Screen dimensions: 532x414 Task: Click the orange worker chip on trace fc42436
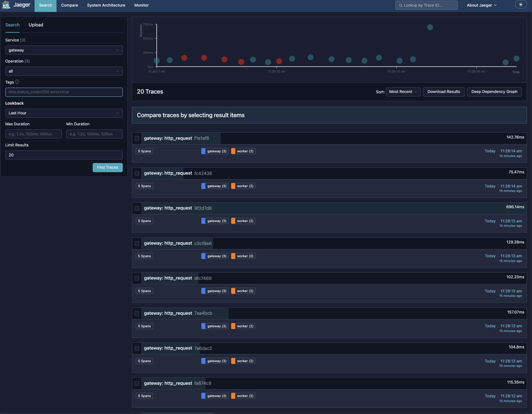[x=233, y=186]
